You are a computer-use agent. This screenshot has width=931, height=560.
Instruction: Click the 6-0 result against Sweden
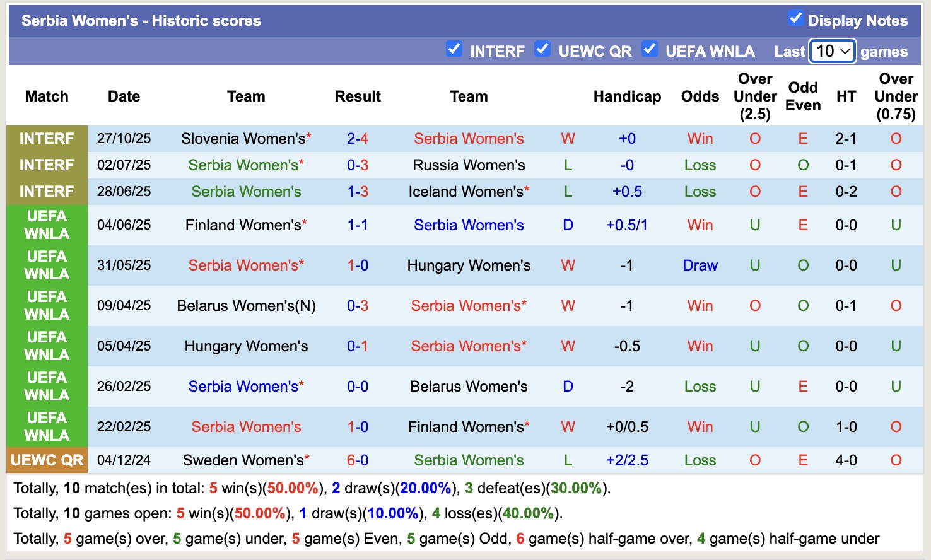tap(358, 460)
